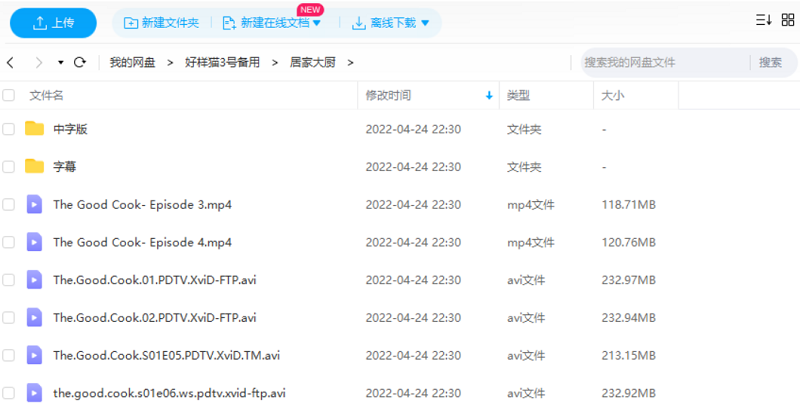Click the 字幕 folder icon
800x410 pixels.
point(35,166)
